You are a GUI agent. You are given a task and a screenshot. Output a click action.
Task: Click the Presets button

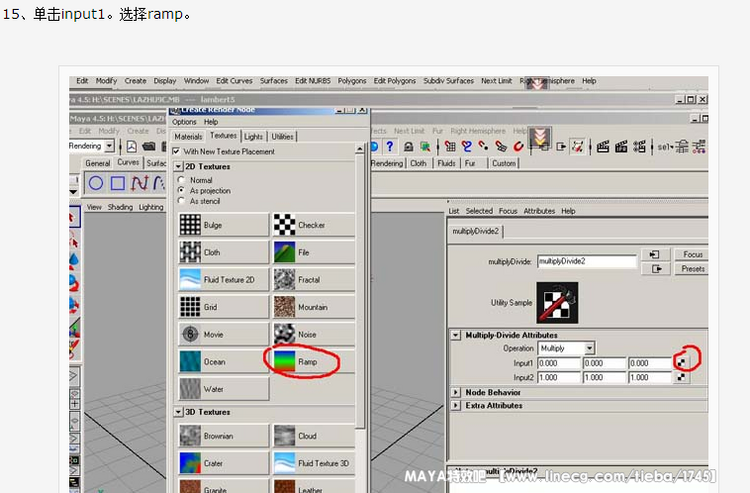pos(692,269)
